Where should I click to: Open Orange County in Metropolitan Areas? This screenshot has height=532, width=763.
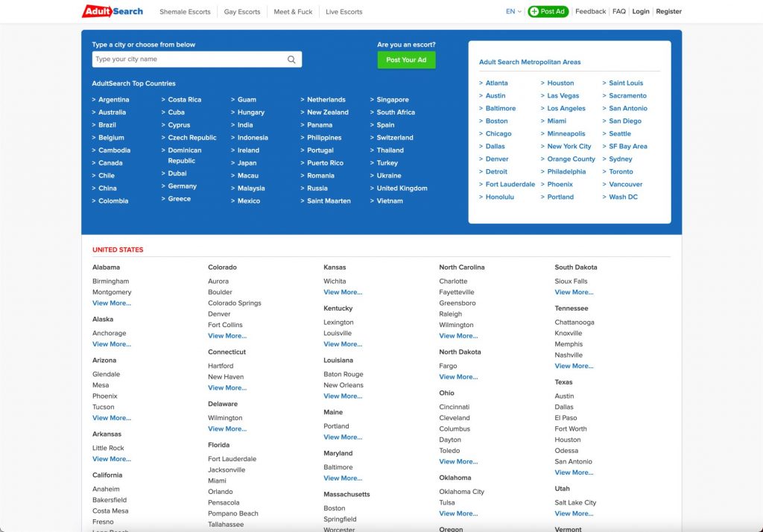point(572,159)
